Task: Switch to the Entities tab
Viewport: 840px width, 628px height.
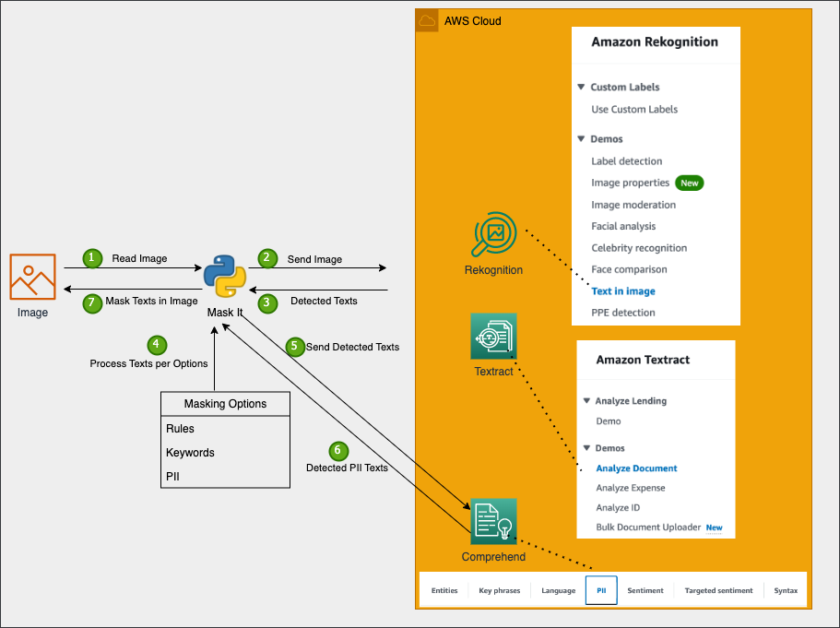Action: pyautogui.click(x=444, y=590)
